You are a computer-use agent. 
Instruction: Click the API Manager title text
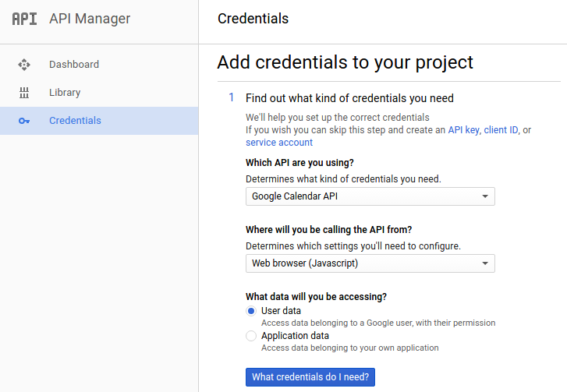pyautogui.click(x=90, y=19)
